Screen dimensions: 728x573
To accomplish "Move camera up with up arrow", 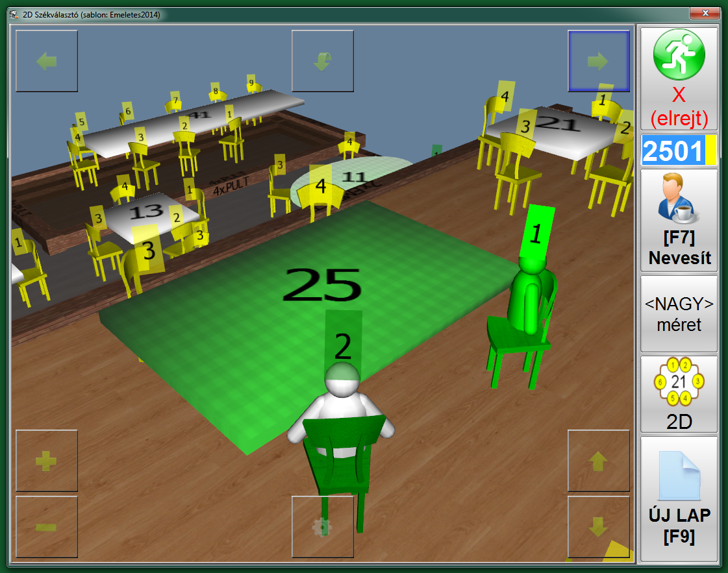I will click(598, 461).
